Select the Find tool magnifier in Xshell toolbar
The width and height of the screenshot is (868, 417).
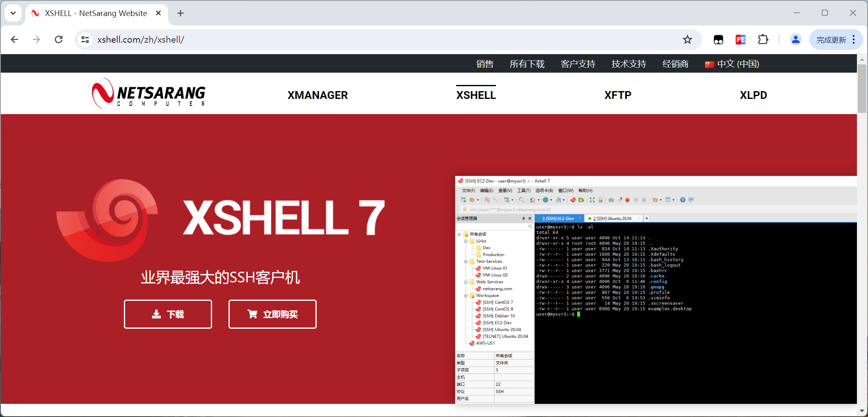coord(521,200)
